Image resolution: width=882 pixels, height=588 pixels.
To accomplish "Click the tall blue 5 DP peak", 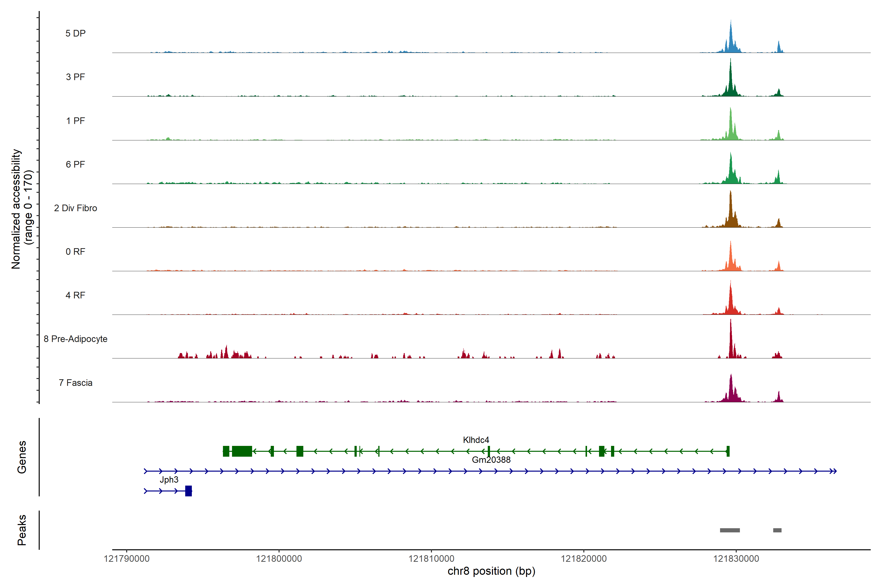I will click(x=731, y=41).
